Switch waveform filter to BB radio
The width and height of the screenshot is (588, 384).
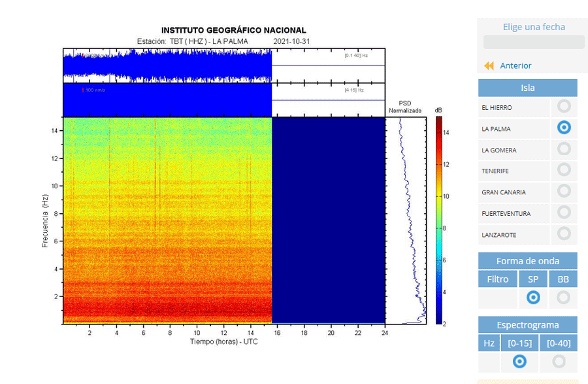[x=563, y=297]
